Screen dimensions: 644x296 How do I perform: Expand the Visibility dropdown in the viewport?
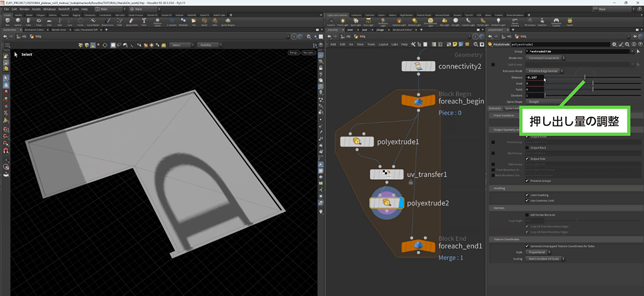coord(211,45)
